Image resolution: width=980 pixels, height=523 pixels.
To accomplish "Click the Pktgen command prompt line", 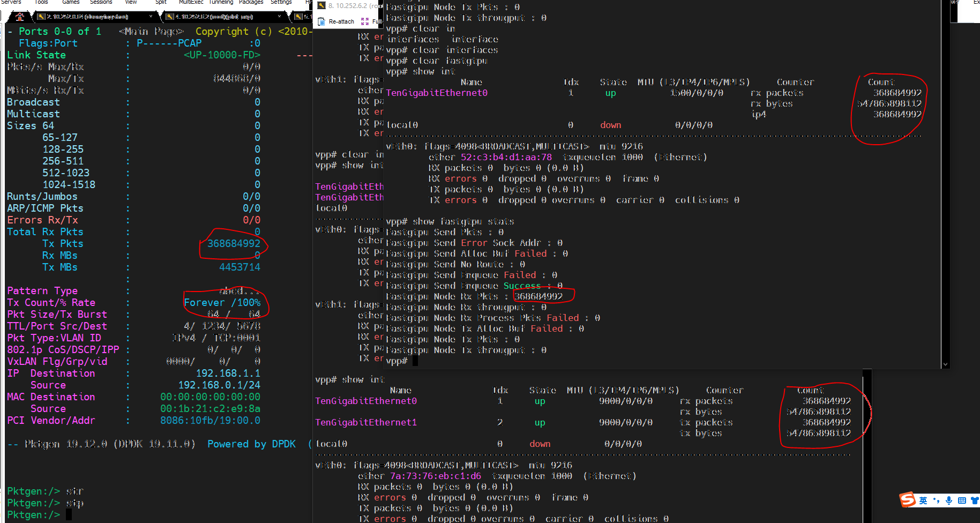I will pyautogui.click(x=39, y=515).
